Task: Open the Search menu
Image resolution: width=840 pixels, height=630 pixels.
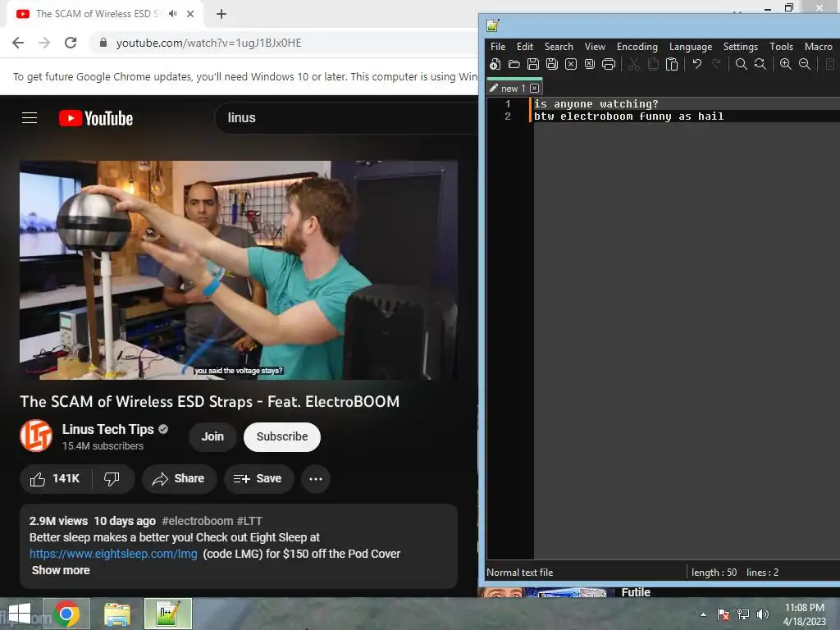Action: click(559, 47)
